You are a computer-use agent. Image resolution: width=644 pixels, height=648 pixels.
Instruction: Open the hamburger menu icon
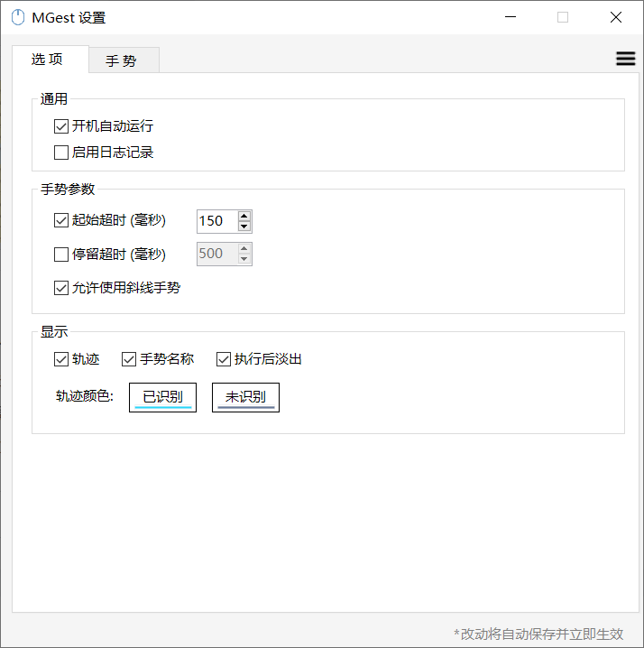pos(625,59)
